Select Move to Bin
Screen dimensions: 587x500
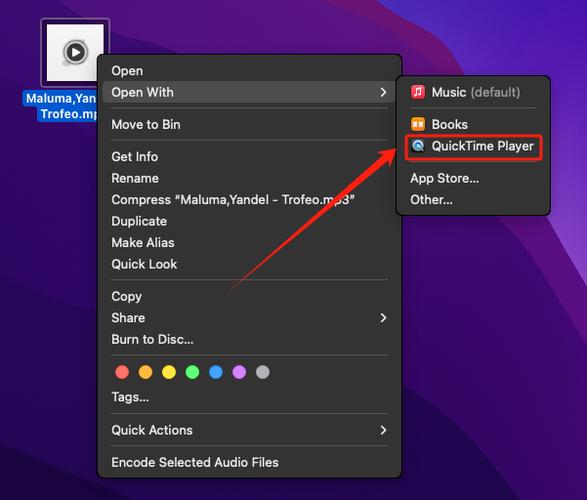[249, 125]
